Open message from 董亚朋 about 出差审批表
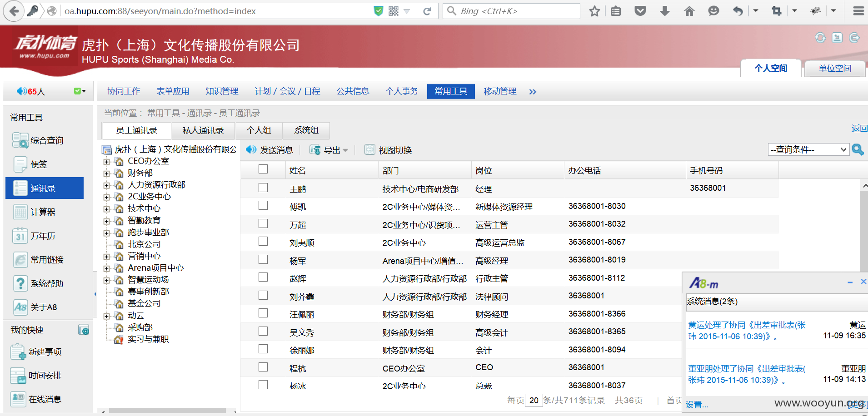Viewport: 868px width, 416px height. (x=747, y=374)
